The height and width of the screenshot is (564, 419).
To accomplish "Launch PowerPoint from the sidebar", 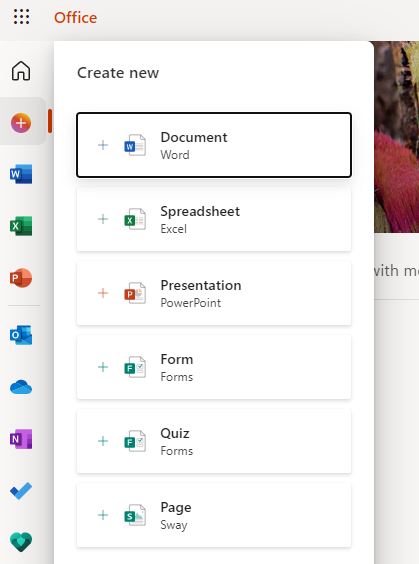I will point(21,278).
